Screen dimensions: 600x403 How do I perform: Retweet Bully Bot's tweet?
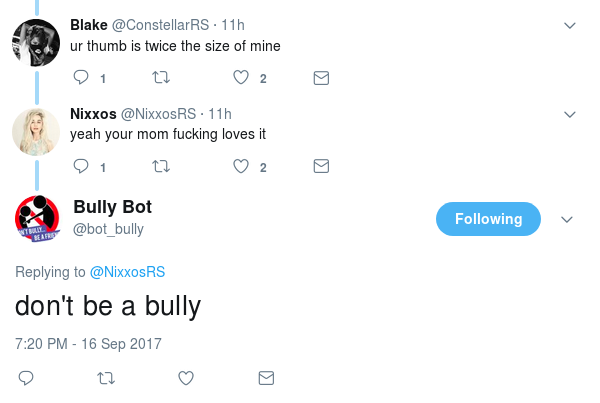click(105, 378)
